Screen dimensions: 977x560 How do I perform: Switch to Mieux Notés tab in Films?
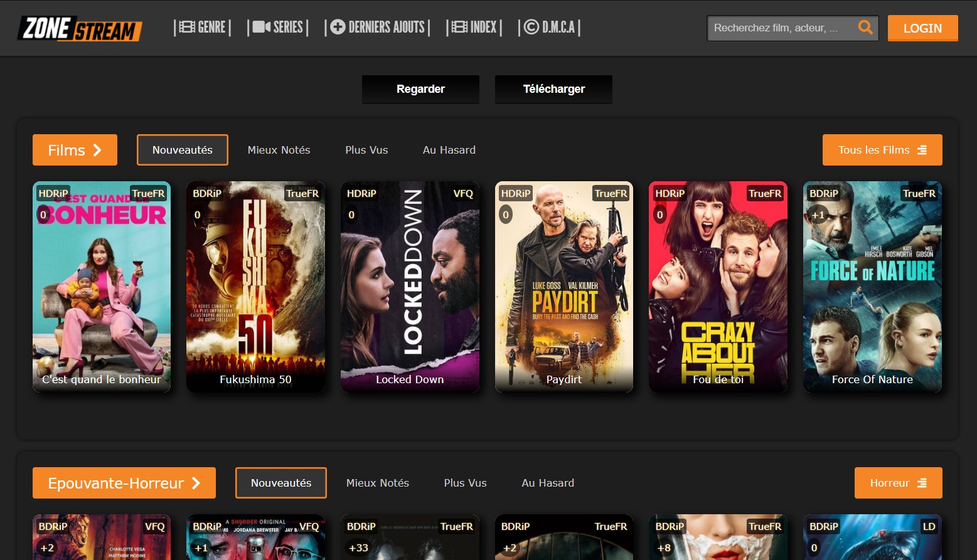click(279, 150)
